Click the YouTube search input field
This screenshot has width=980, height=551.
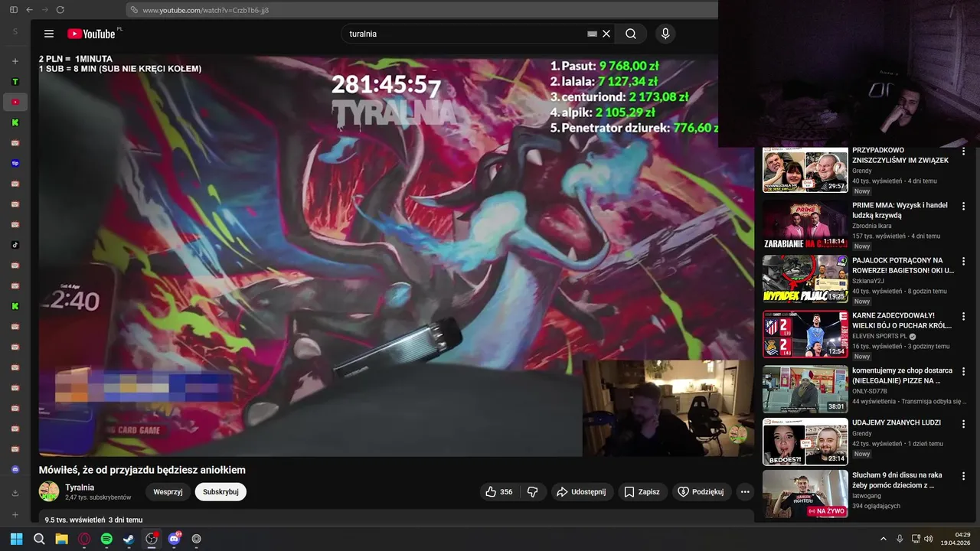click(463, 34)
